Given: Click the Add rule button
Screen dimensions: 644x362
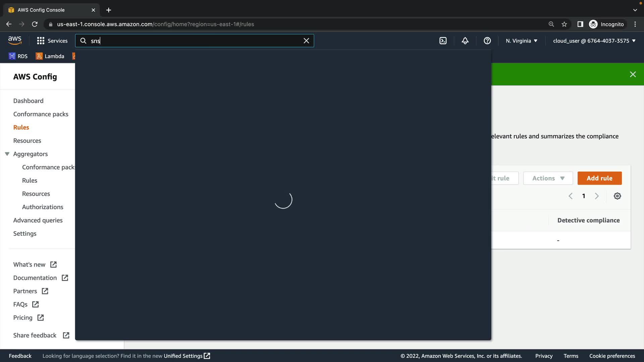Looking at the screenshot, I should (599, 178).
